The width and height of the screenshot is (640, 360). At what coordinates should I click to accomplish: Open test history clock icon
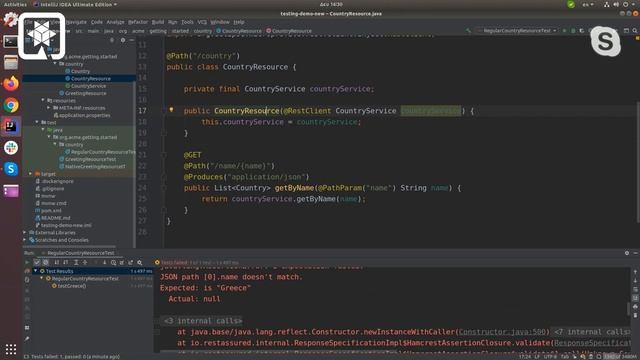click(x=113, y=262)
